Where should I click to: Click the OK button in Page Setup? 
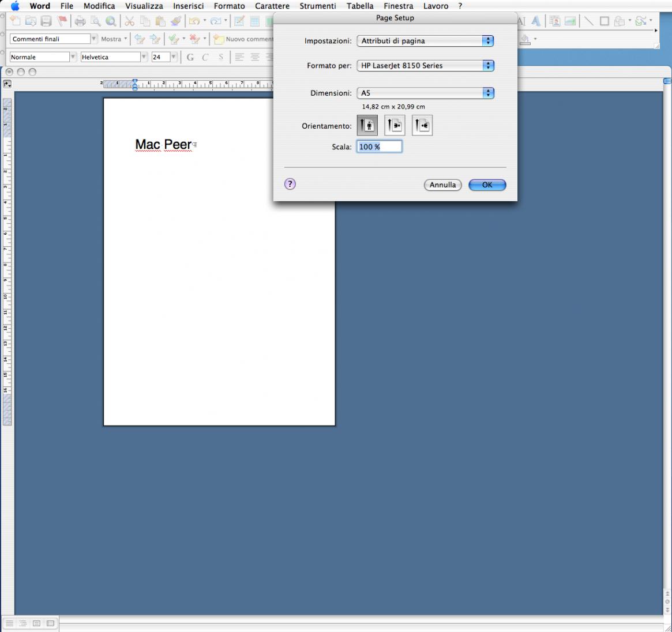(x=487, y=185)
